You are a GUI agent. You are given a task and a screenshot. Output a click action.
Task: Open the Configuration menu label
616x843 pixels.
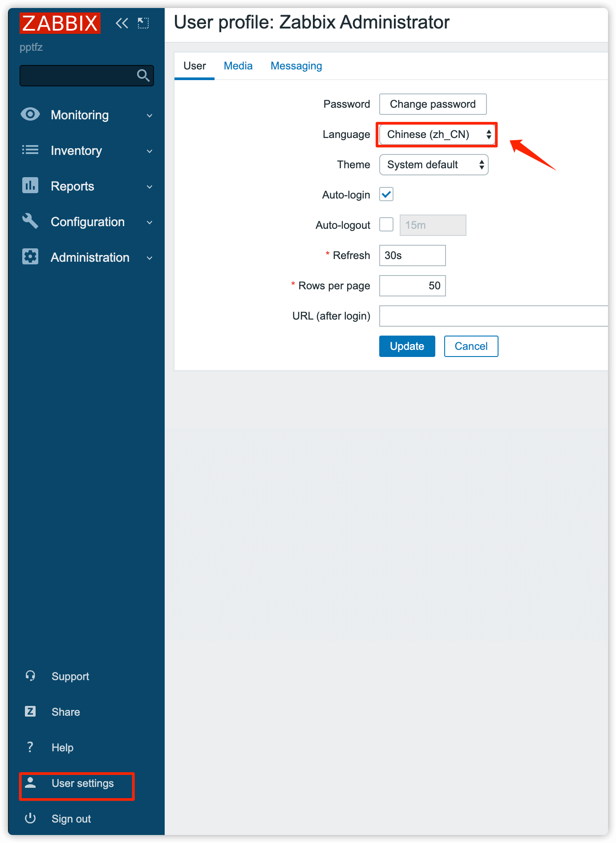(88, 222)
